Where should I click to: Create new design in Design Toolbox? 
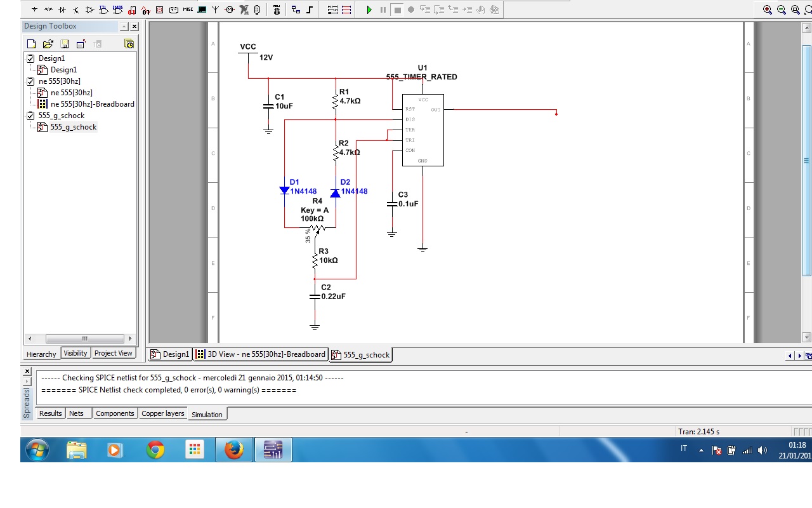[31, 44]
